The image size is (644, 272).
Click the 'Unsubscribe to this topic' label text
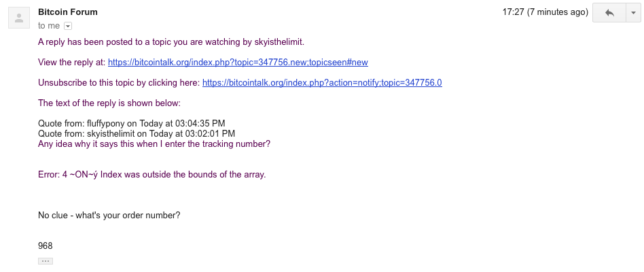119,82
